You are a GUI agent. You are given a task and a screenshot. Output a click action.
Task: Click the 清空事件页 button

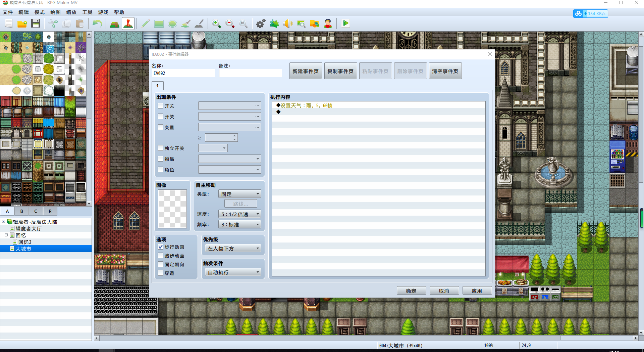click(x=445, y=71)
